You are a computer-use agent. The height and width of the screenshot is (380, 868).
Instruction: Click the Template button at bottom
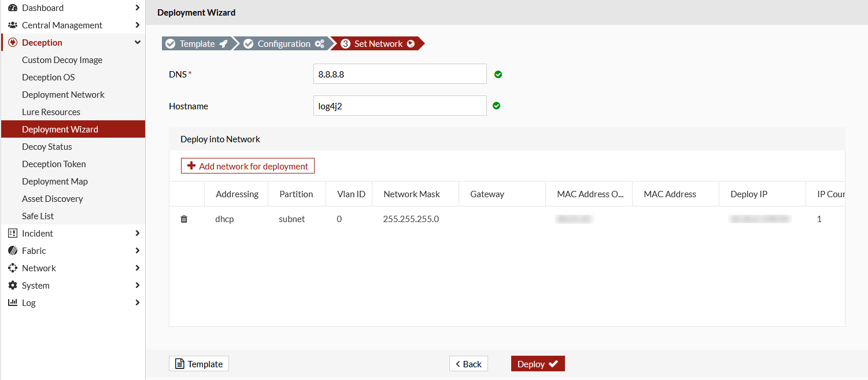(199, 364)
